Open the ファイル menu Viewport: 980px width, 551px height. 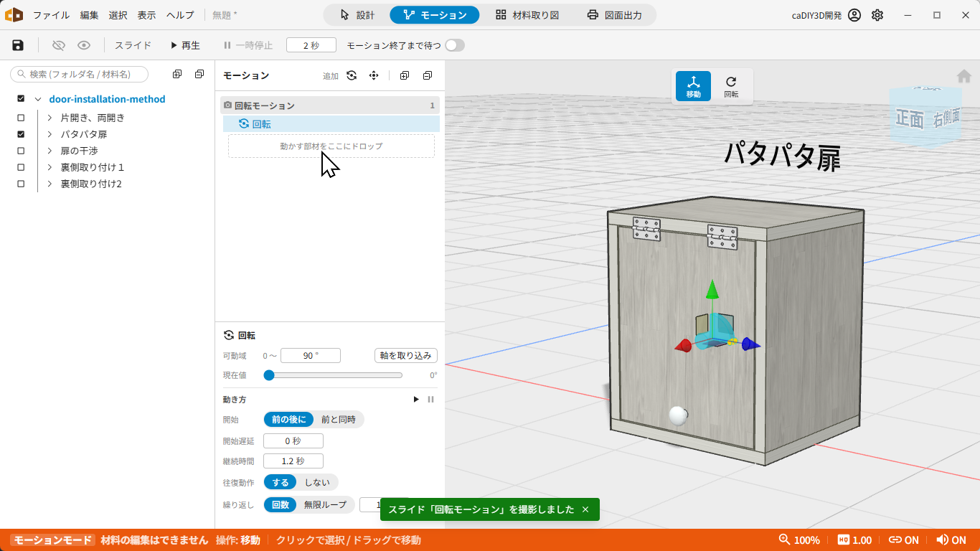pyautogui.click(x=51, y=15)
